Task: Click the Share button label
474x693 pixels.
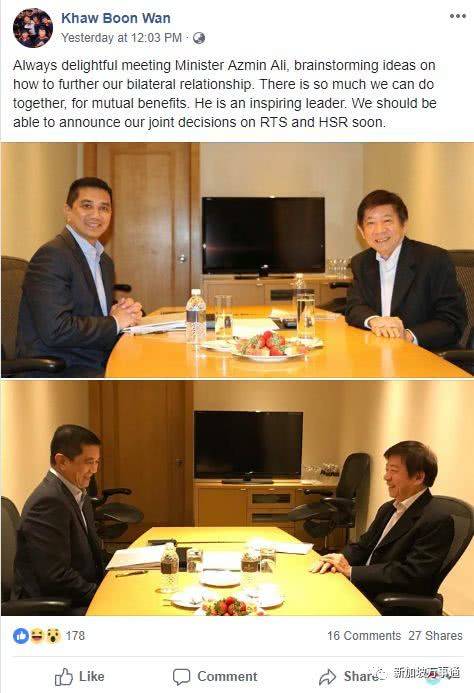Action: tap(359, 676)
